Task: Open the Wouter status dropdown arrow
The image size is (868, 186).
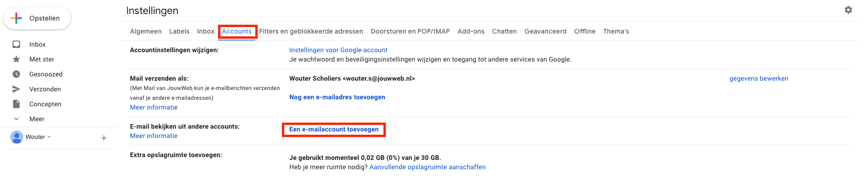Action: tap(49, 137)
